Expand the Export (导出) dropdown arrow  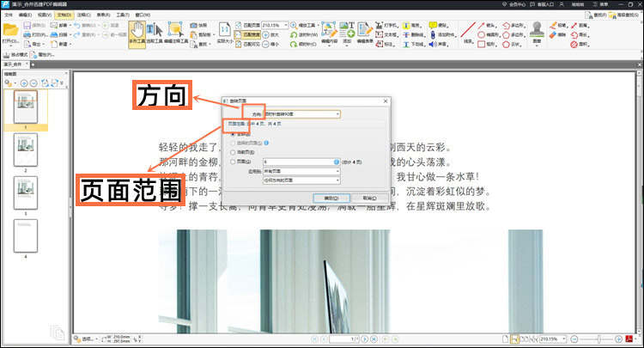(44, 44)
